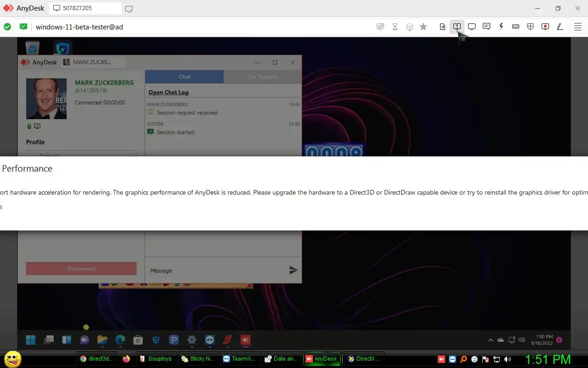Viewport: 588px width, 368px height.
Task: Switch to File Transfer tab in remote window
Action: tap(263, 77)
